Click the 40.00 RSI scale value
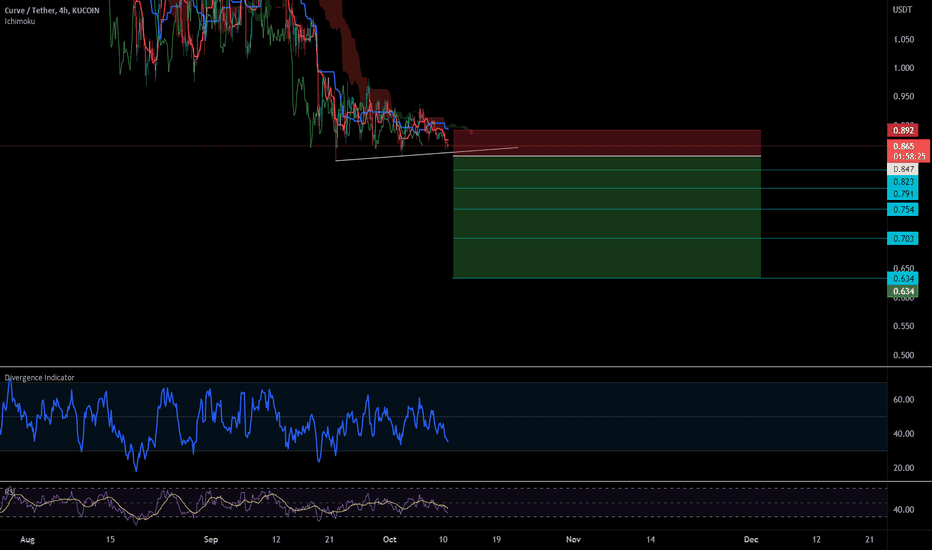 903,510
